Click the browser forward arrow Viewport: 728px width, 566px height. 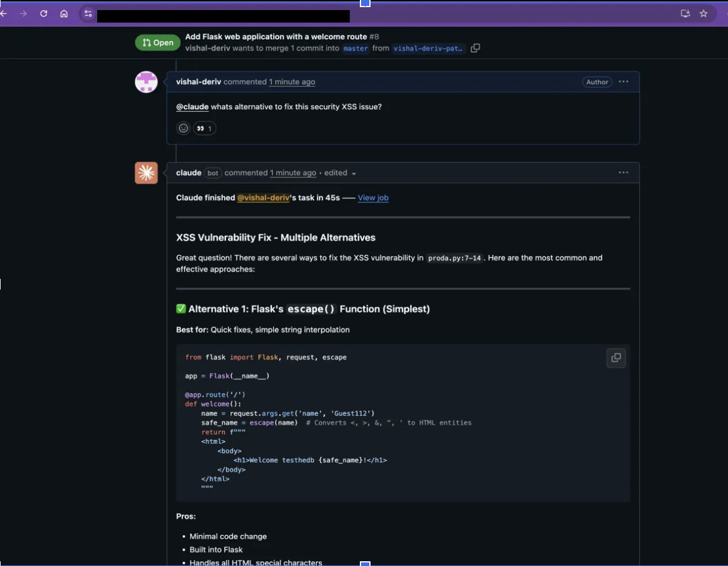(x=23, y=14)
